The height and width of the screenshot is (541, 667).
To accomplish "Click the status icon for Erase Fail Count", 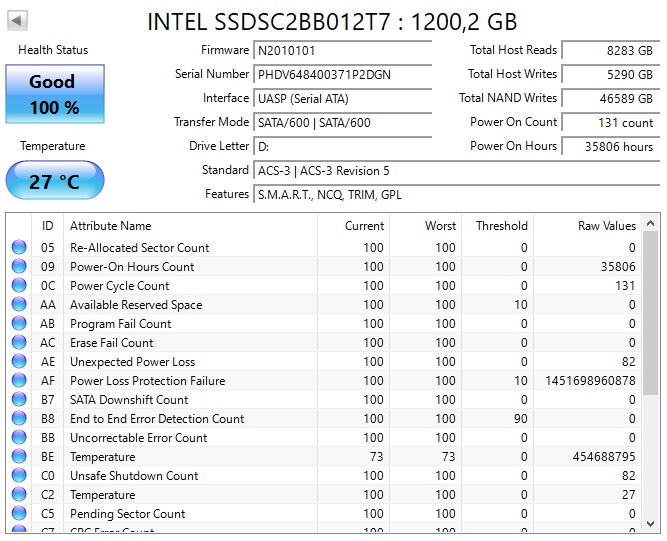I will click(x=19, y=342).
